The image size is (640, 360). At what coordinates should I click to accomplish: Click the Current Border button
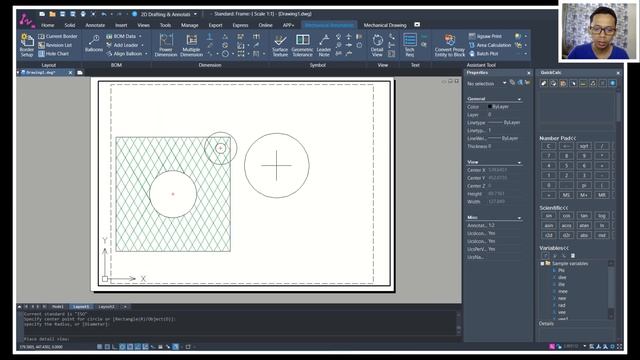click(x=58, y=36)
